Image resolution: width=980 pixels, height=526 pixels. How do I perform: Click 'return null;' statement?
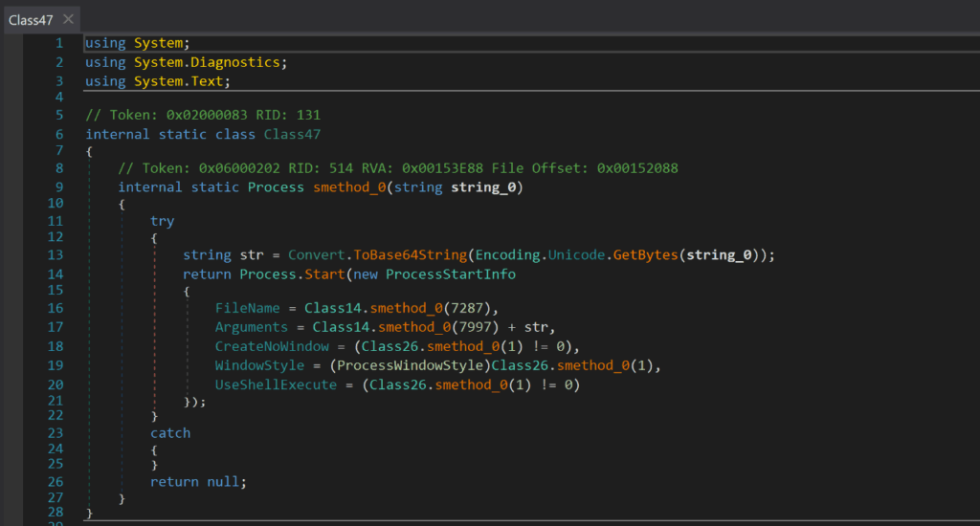pyautogui.click(x=198, y=482)
